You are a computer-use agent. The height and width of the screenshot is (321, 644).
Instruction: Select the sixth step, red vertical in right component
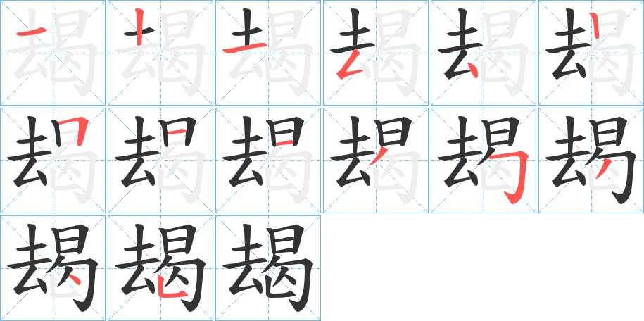click(591, 53)
